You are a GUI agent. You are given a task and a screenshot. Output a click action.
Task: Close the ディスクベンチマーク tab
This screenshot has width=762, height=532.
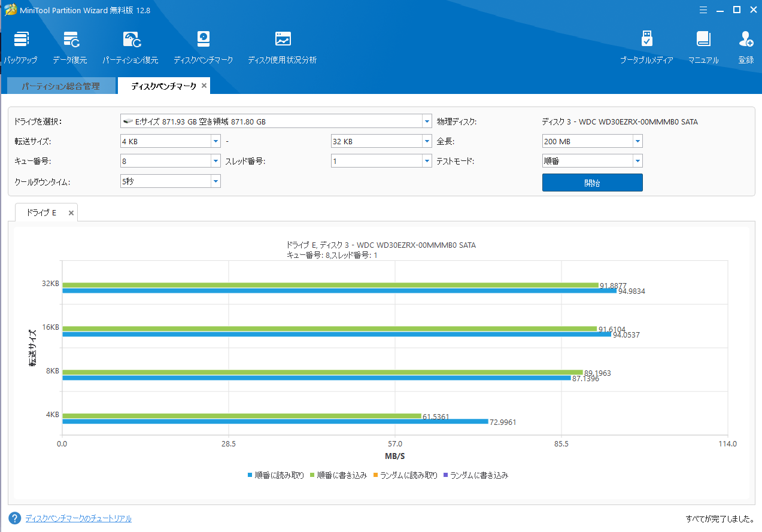coord(204,86)
